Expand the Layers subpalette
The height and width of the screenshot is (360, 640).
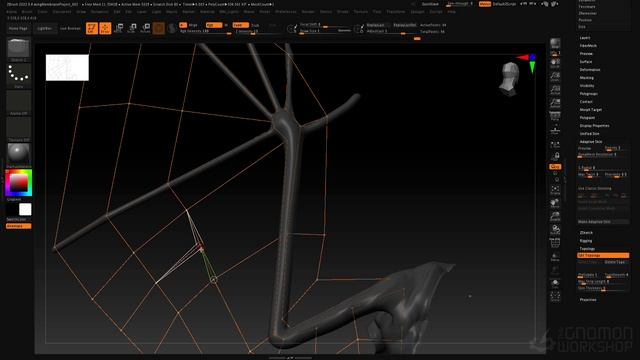point(585,38)
